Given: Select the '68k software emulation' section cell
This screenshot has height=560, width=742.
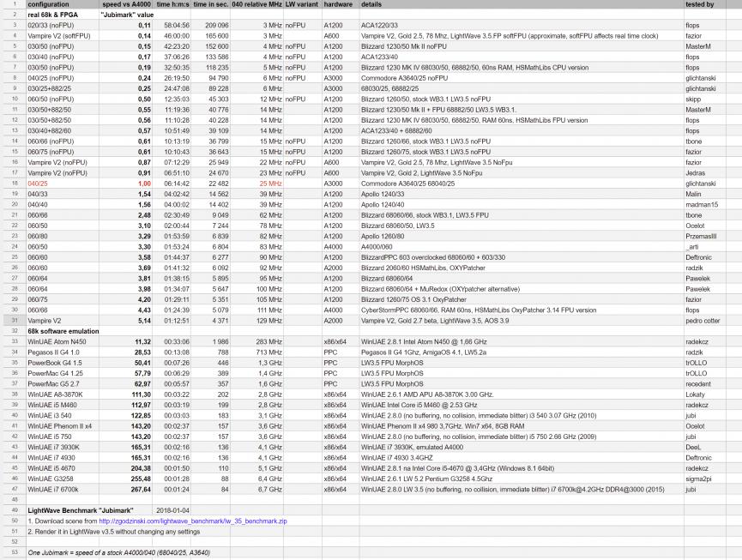Looking at the screenshot, I should 59,329.
